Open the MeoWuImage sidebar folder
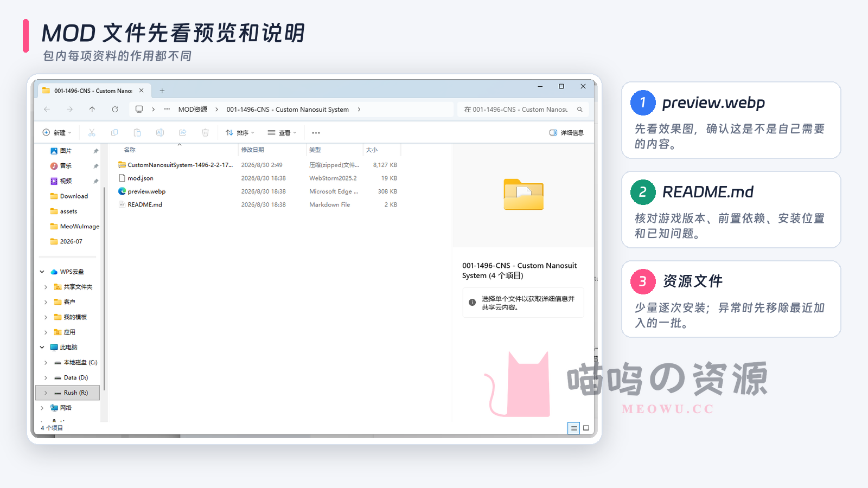The image size is (868, 488). tap(74, 227)
